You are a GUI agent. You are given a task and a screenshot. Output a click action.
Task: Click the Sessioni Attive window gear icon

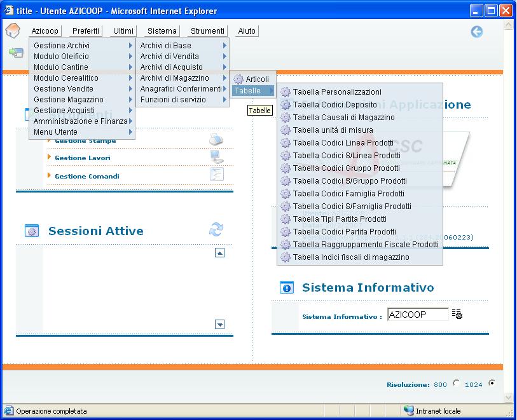tap(32, 231)
